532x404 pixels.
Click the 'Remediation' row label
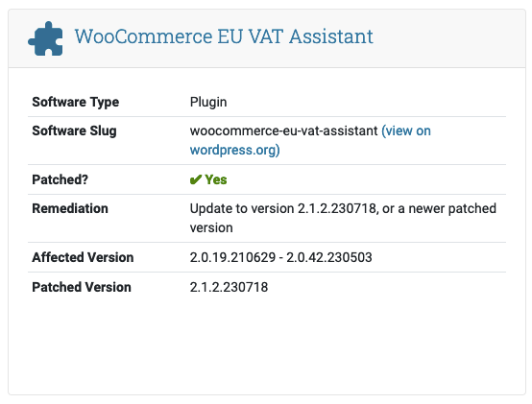(x=70, y=208)
